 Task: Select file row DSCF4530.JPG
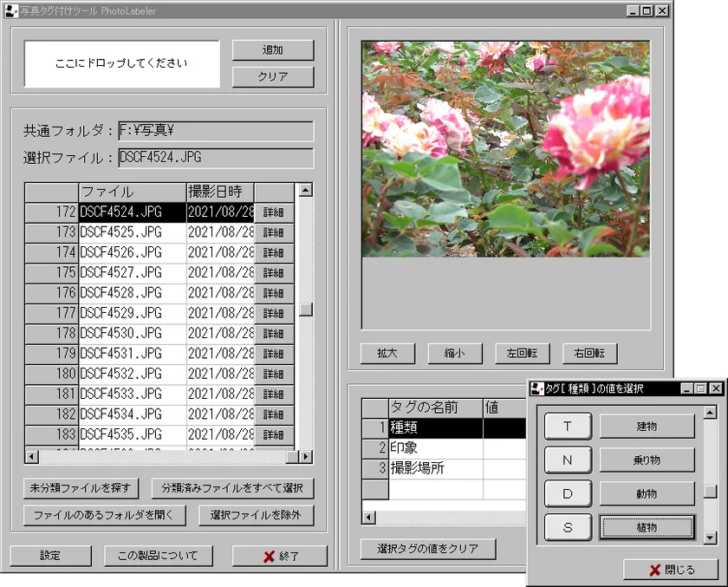[x=132, y=334]
